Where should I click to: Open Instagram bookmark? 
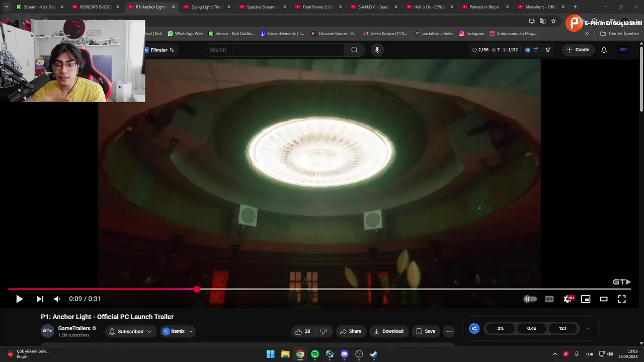(x=471, y=34)
